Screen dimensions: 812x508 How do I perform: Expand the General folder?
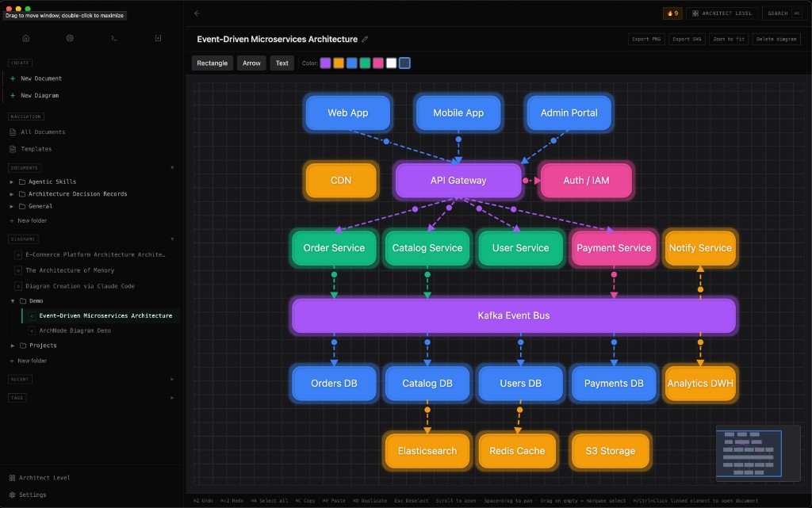(x=12, y=206)
